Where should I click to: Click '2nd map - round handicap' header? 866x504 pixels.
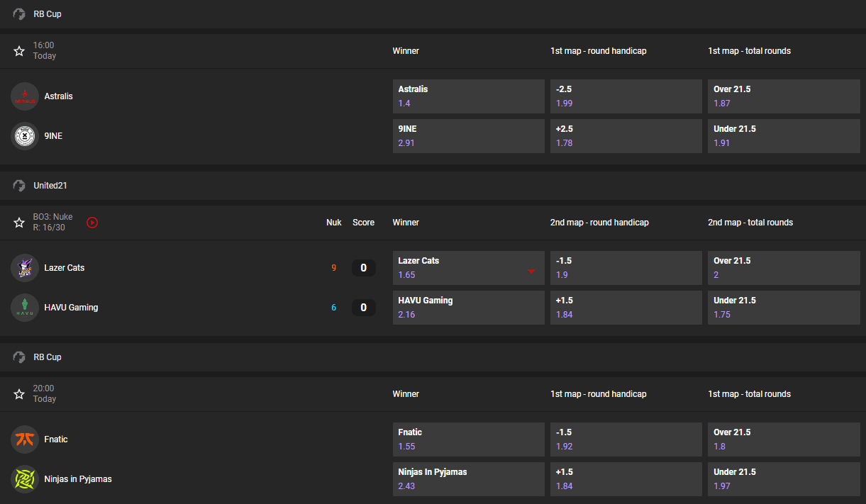coord(599,223)
